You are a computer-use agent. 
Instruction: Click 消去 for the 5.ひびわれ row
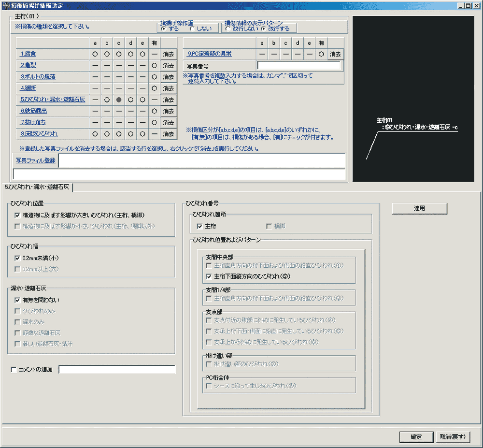pyautogui.click(x=169, y=100)
